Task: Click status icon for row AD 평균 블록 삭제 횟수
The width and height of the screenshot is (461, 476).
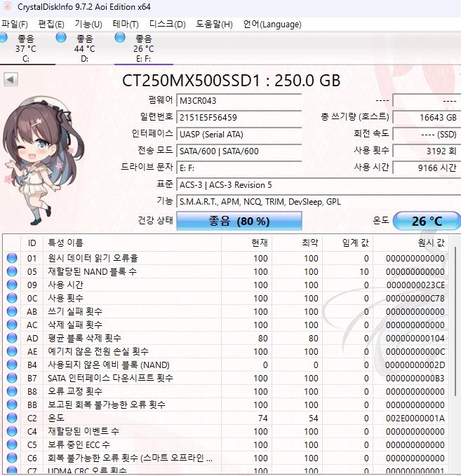Action: click(12, 338)
